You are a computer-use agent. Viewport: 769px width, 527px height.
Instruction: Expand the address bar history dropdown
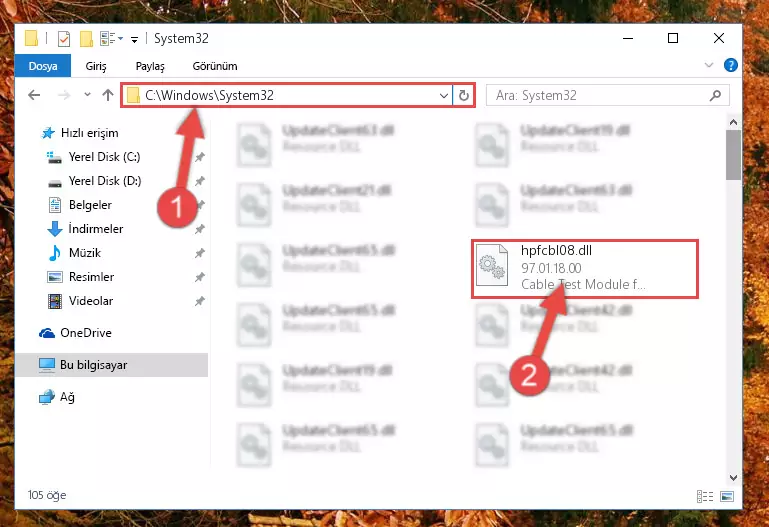[443, 96]
